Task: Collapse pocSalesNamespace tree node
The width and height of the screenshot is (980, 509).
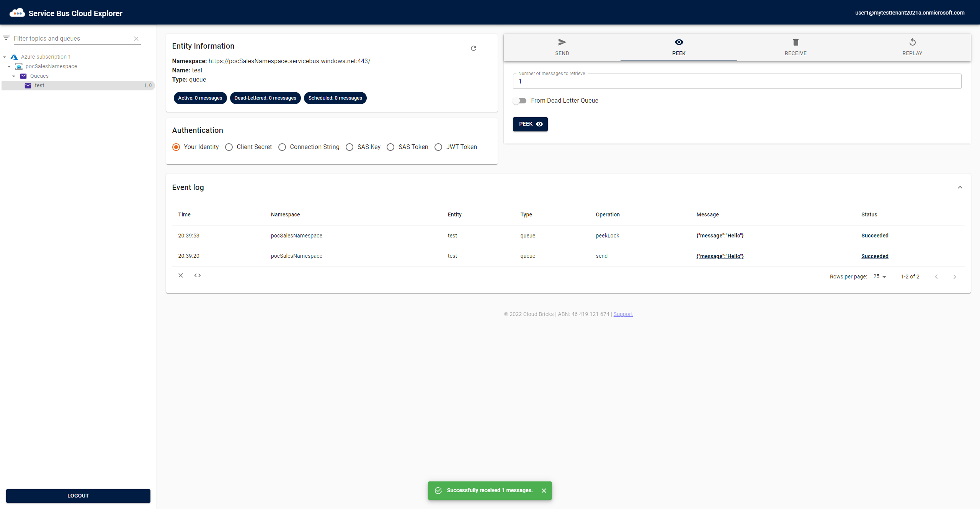Action: point(9,67)
